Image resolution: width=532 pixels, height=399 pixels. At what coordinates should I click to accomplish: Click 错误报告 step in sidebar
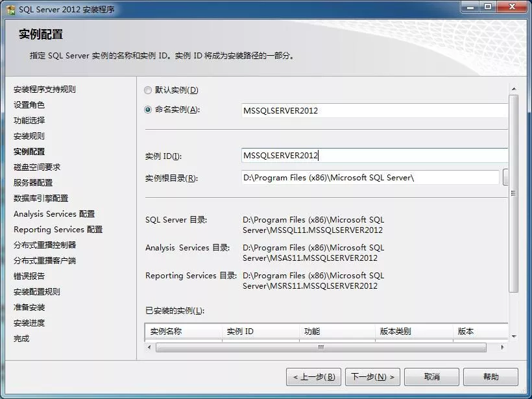29,276
